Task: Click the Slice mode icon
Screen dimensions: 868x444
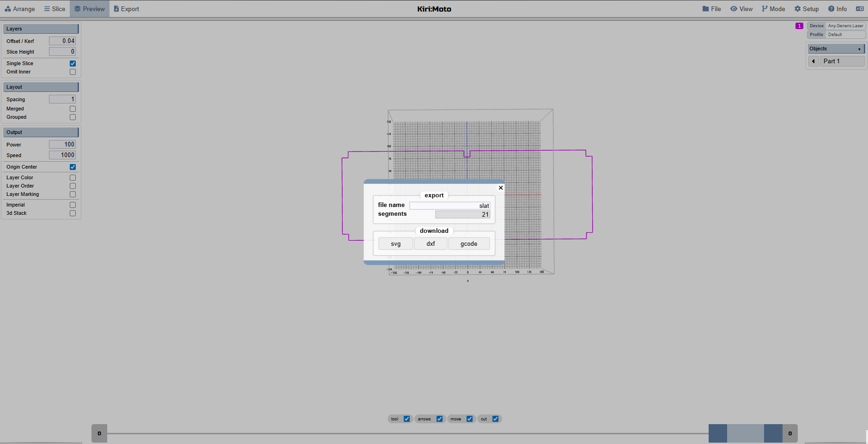Action: 46,8
